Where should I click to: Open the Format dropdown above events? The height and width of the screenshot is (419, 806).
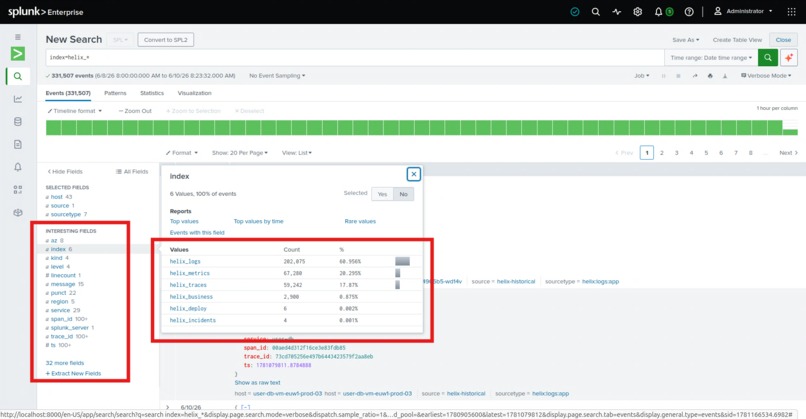(181, 153)
